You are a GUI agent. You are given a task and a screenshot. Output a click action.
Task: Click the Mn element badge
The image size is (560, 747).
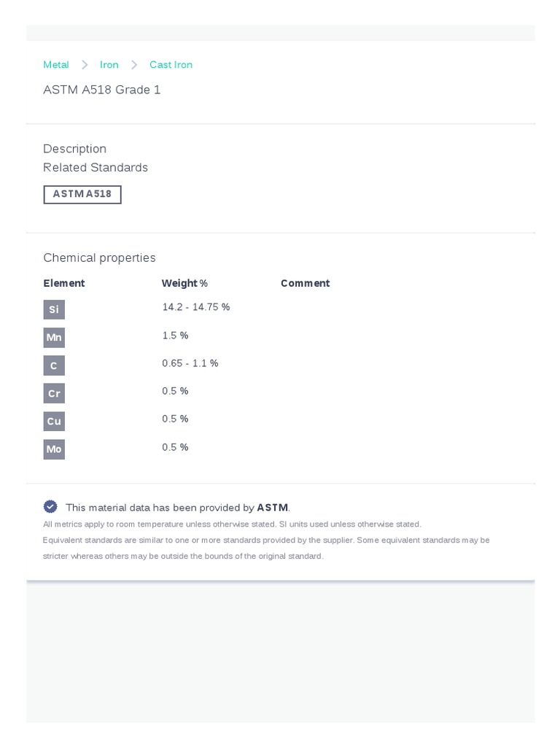click(54, 338)
